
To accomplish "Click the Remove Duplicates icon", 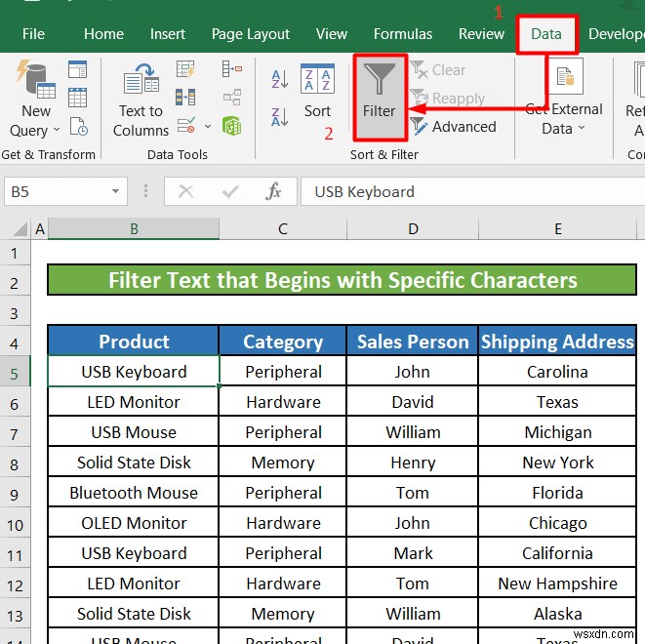I will [185, 97].
